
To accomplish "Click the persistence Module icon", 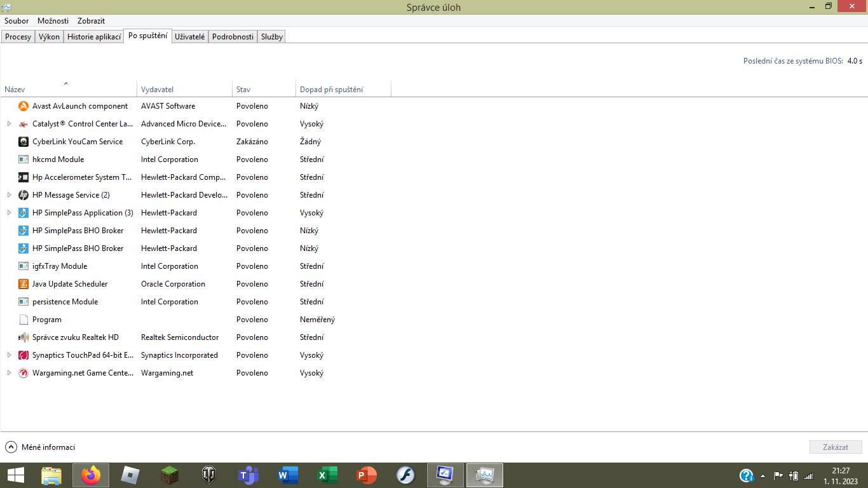I will point(24,302).
